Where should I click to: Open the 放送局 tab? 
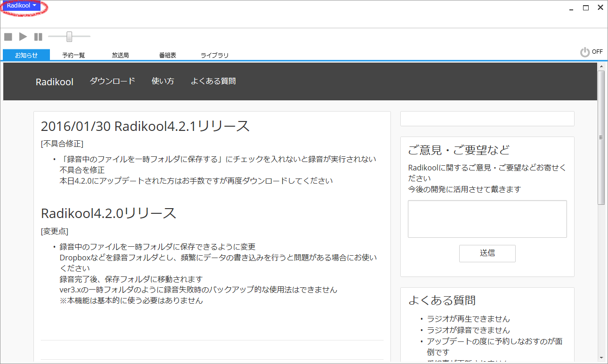(121, 55)
